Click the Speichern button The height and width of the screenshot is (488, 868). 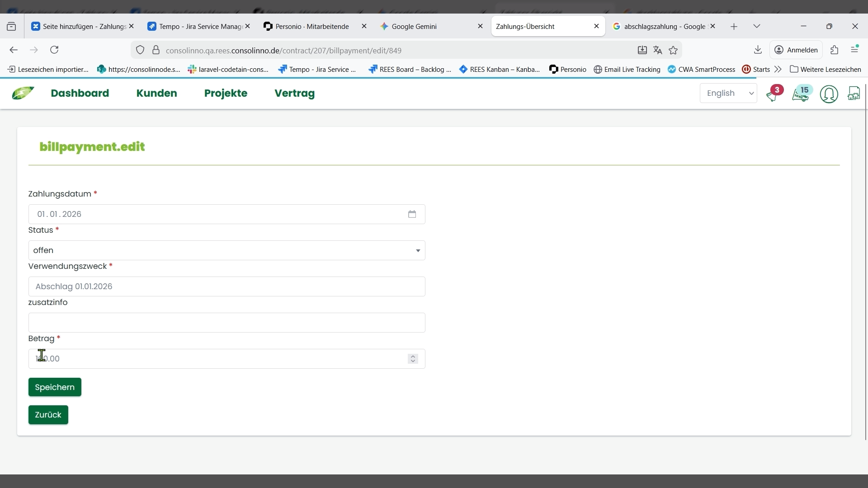coord(55,387)
